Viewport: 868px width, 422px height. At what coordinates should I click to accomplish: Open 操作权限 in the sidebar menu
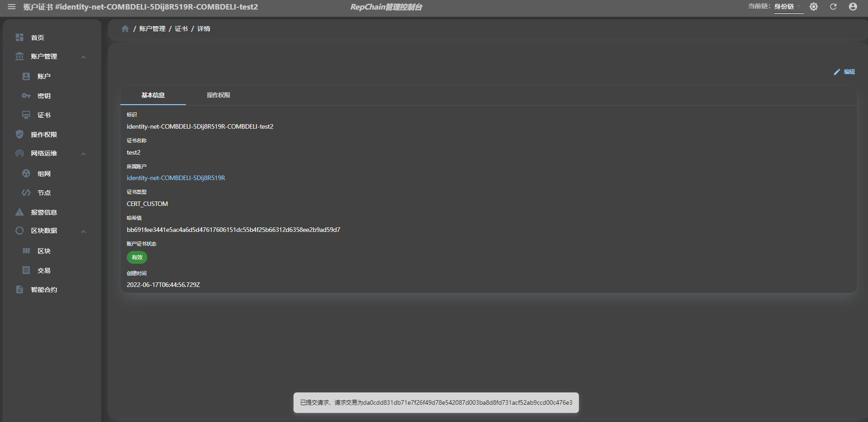pos(44,135)
